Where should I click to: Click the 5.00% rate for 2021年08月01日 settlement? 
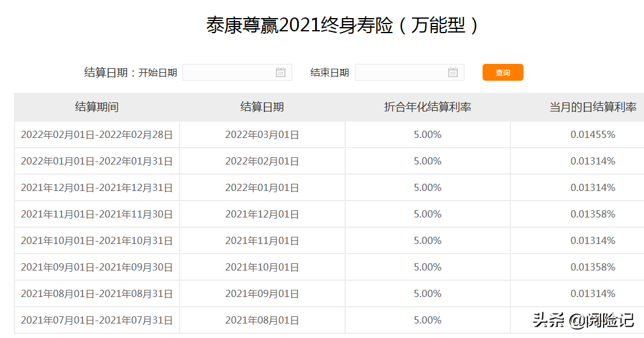(x=428, y=321)
